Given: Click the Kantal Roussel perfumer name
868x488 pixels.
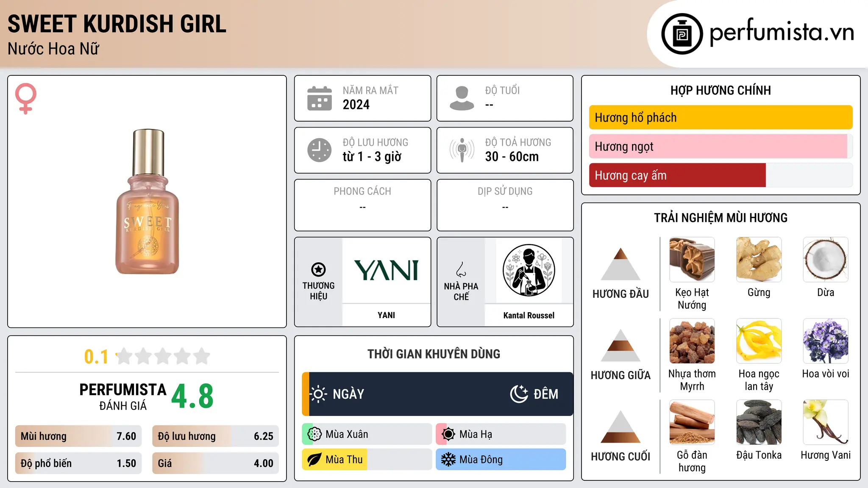Looking at the screenshot, I should pyautogui.click(x=529, y=315).
